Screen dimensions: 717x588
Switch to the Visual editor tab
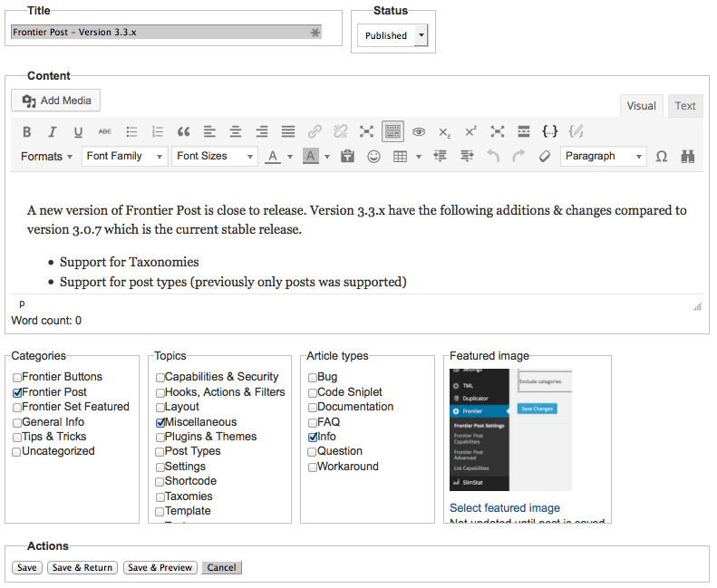pos(641,106)
